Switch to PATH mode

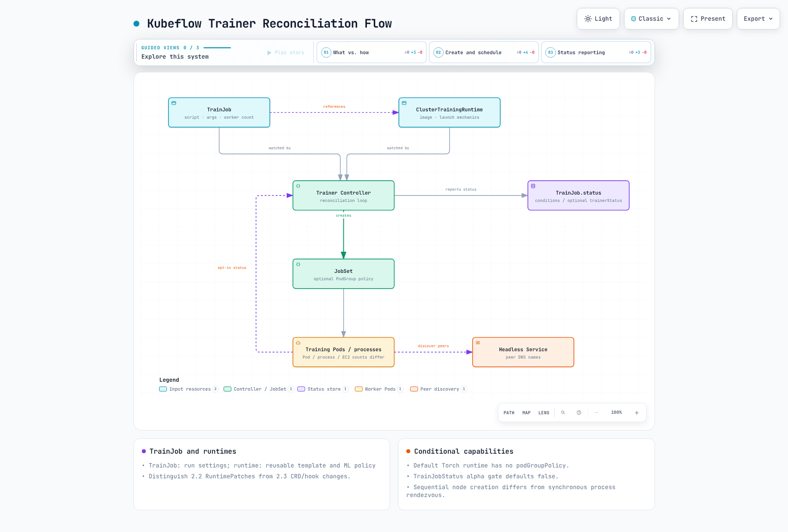click(x=509, y=413)
